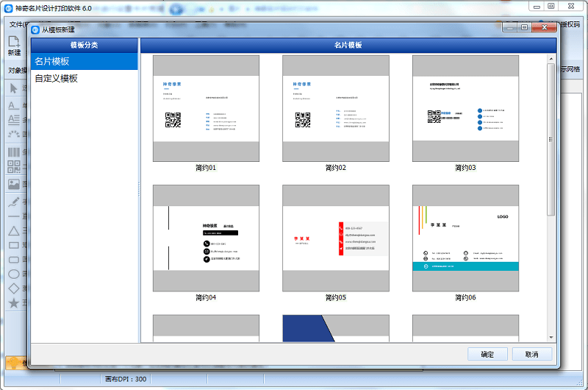588x390 pixels.
Task: Maximize the 从模板新建 dialog
Action: [524, 27]
